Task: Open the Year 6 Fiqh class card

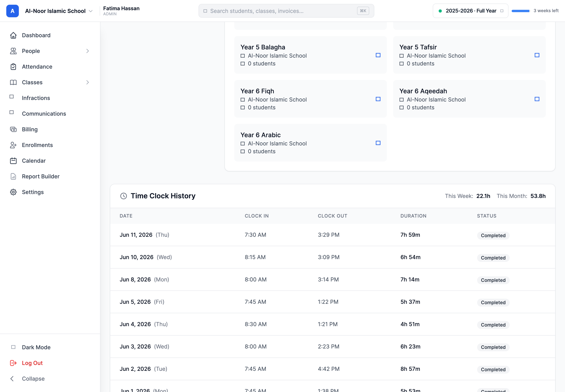Action: click(x=310, y=99)
